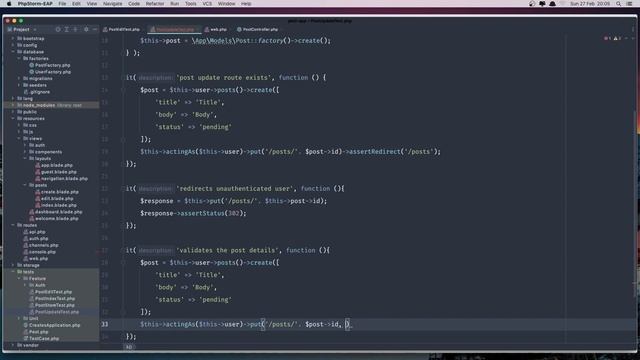
Task: Click the Collapse All icon in Project panel
Action: pyautogui.click(x=75, y=29)
